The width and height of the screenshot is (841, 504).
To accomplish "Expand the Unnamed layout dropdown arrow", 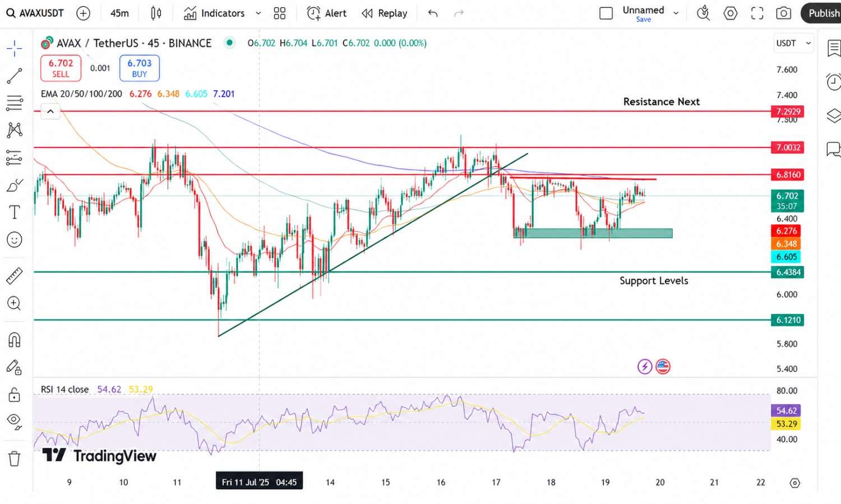I will coord(676,13).
